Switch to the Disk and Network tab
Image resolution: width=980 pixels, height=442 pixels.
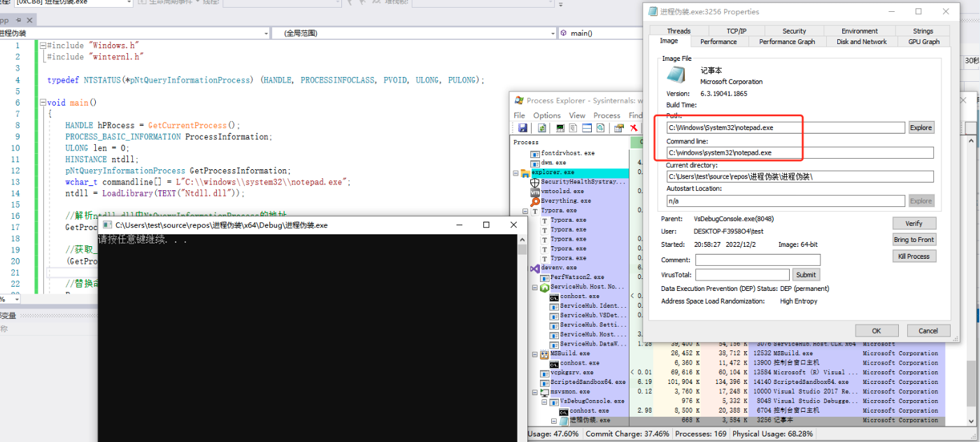coord(862,41)
